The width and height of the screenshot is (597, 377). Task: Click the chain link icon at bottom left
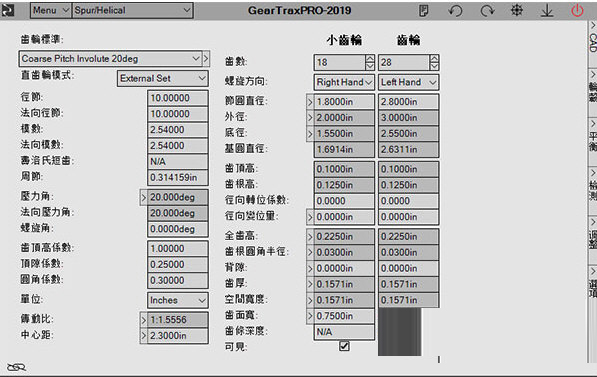[x=16, y=367]
